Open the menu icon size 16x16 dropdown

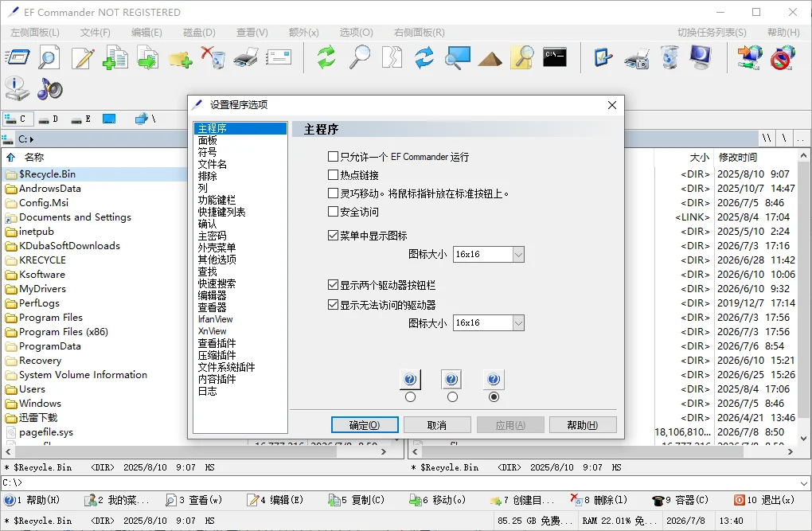click(x=518, y=255)
